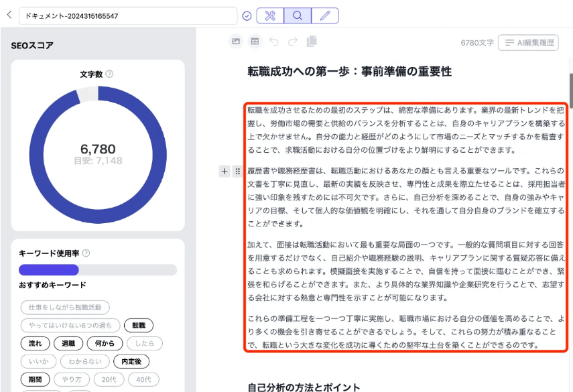Image resolution: width=573 pixels, height=392 pixels.
Task: Go back using the left arrow
Action: [9, 15]
